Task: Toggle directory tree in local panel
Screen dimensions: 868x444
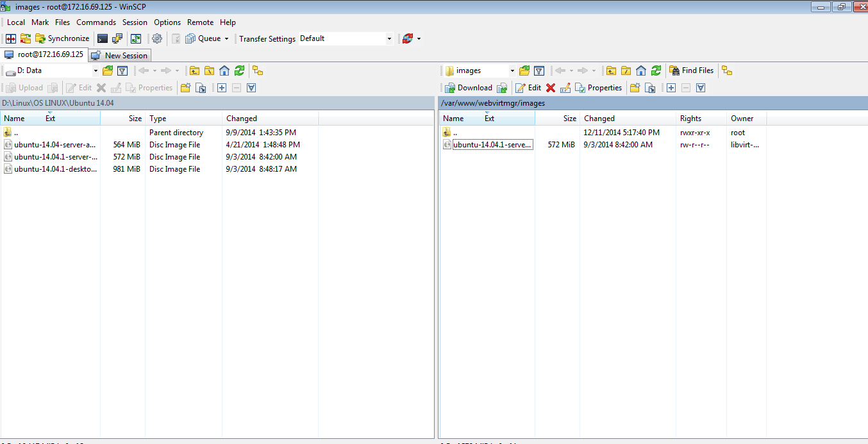Action: point(258,70)
